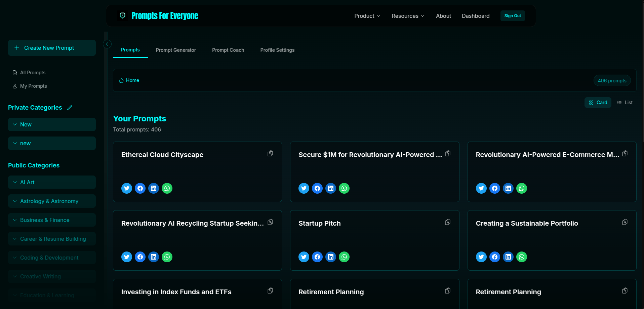Expand the New private category
The image size is (644, 309).
tap(52, 124)
